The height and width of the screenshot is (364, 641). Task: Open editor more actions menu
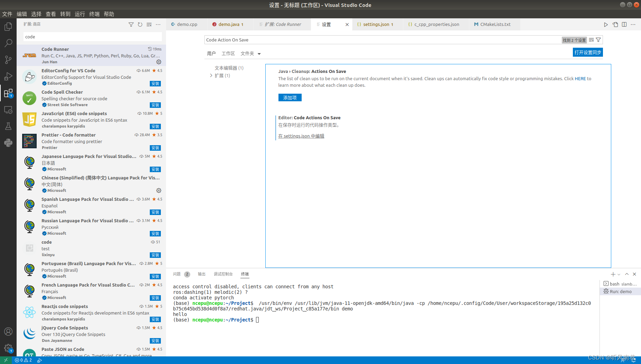tap(633, 25)
